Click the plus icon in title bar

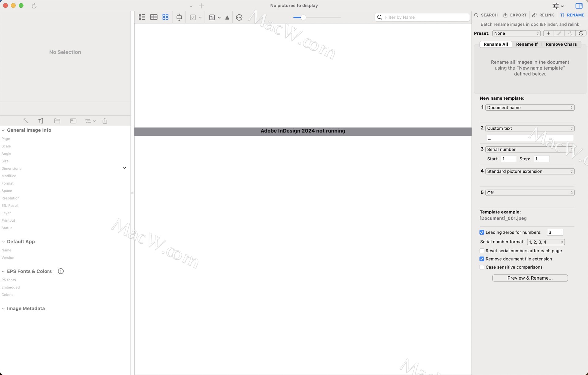pos(201,6)
